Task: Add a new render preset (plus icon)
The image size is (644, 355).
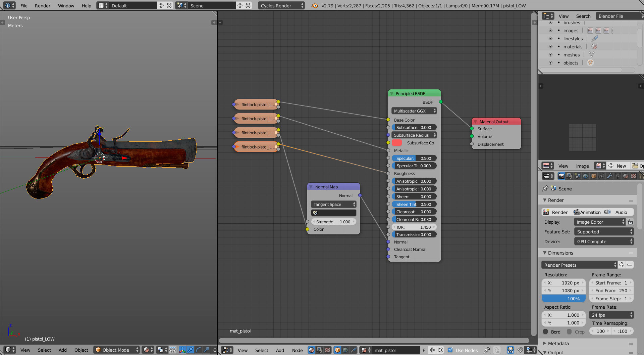Action: [x=622, y=265]
